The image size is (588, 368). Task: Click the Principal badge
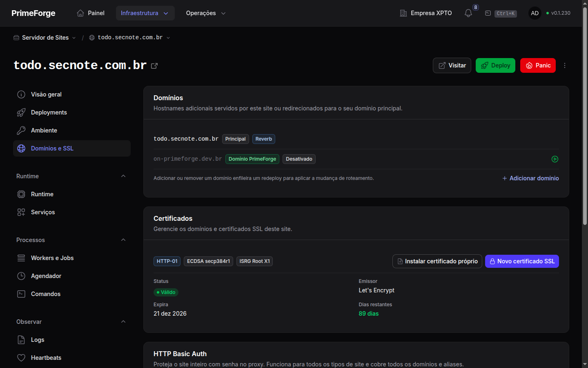click(236, 139)
